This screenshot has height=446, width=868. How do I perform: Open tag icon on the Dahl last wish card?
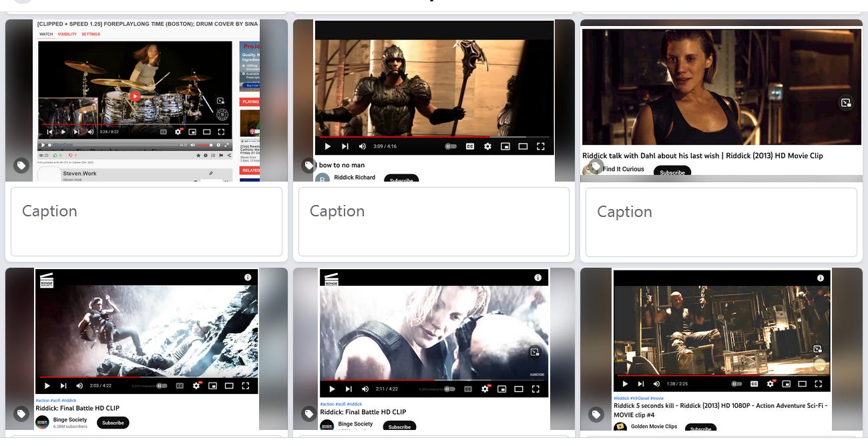tap(596, 166)
